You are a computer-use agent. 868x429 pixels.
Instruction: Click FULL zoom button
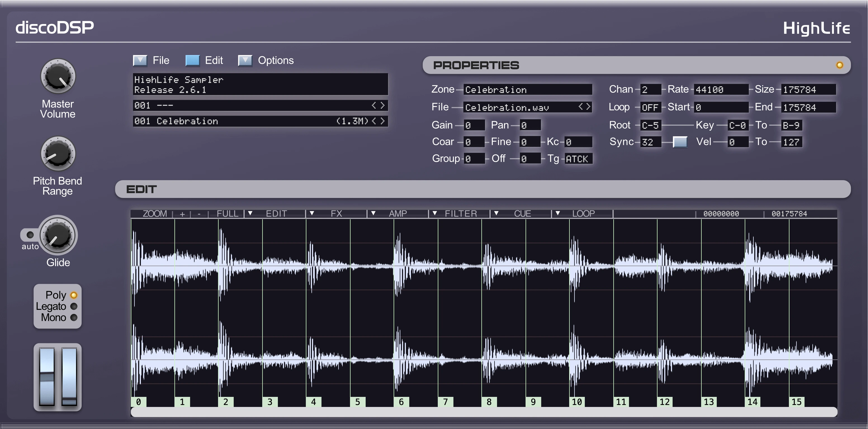[228, 213]
